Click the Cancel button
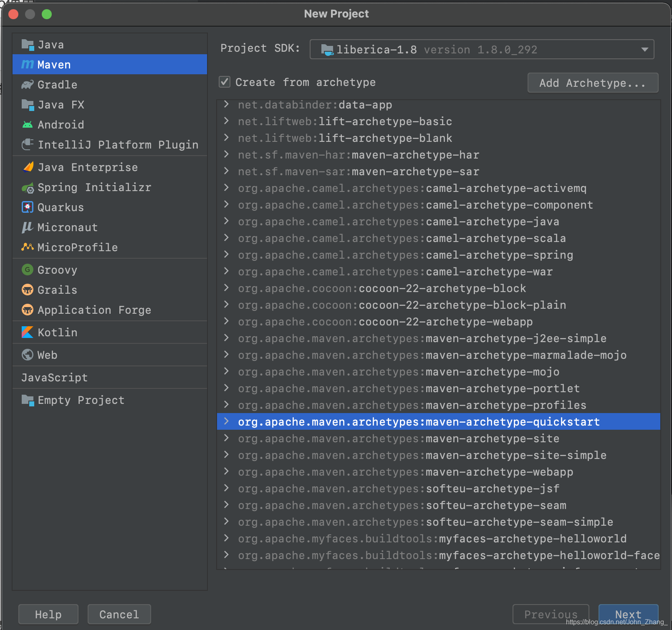Viewport: 672px width, 630px height. click(x=119, y=614)
